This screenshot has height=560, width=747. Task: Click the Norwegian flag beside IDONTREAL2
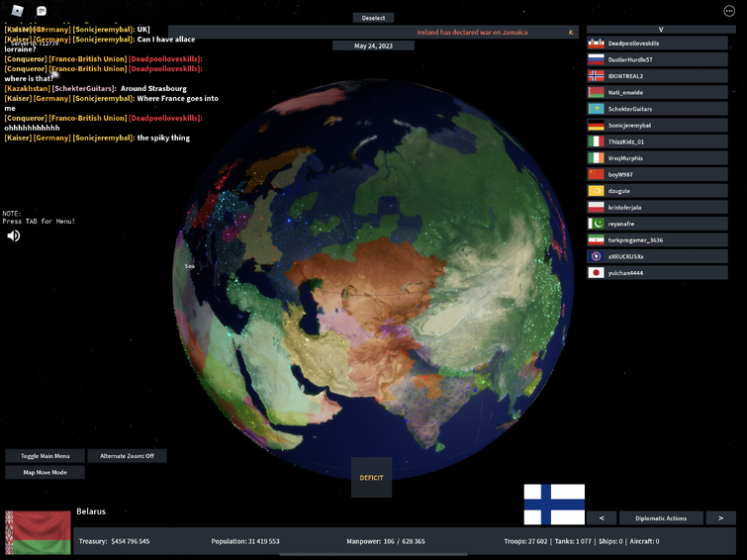point(596,76)
